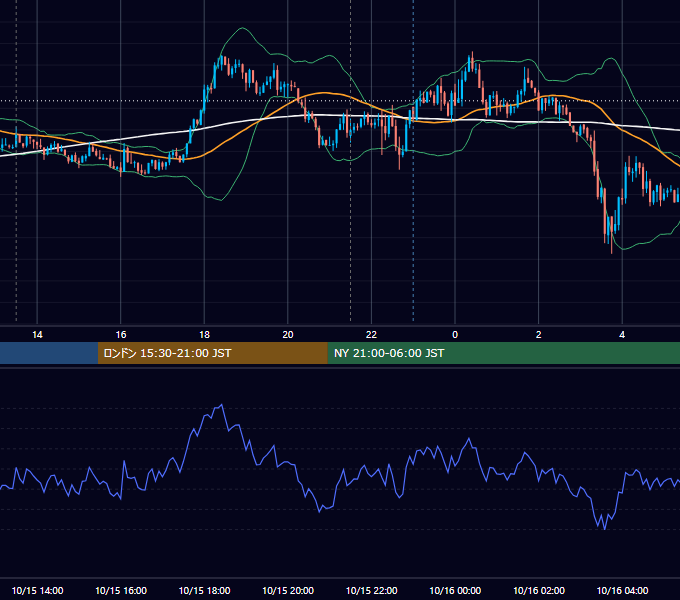
Task: Click the 16 hour label on time axis
Action: [x=121, y=335]
